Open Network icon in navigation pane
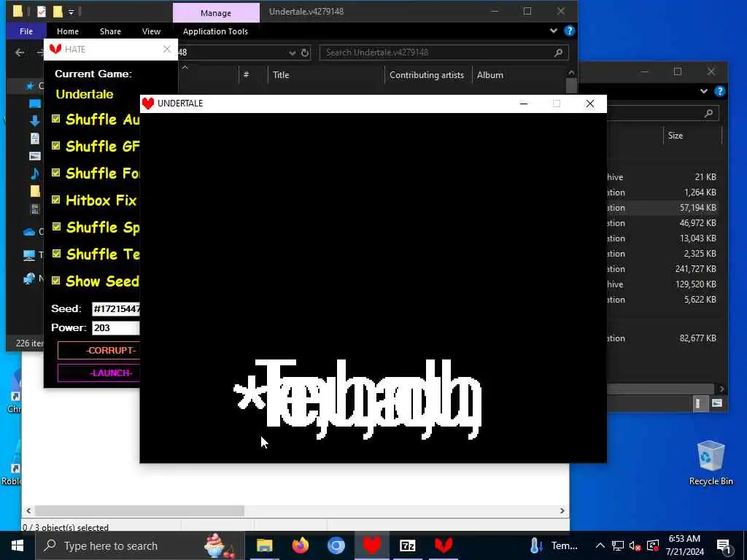 click(x=29, y=279)
